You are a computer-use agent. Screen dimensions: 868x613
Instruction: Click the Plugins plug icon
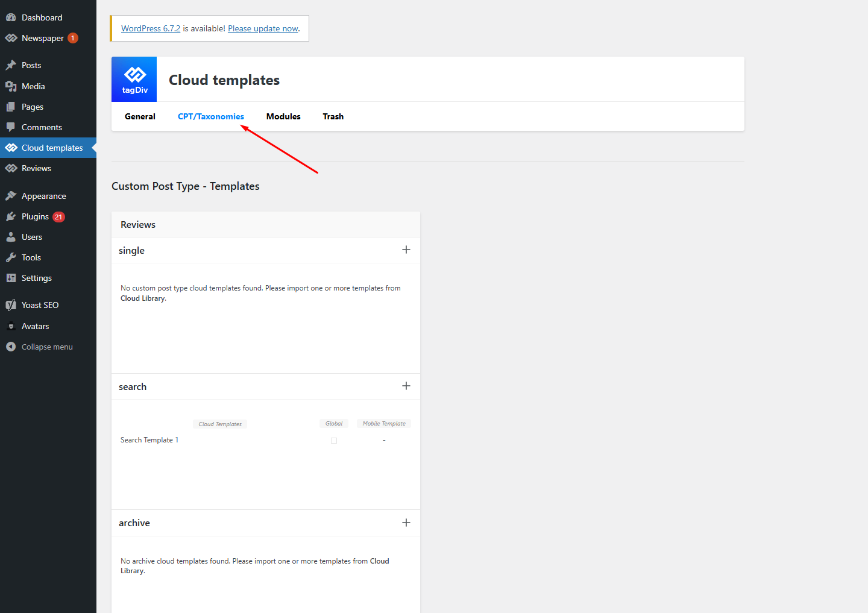(11, 216)
